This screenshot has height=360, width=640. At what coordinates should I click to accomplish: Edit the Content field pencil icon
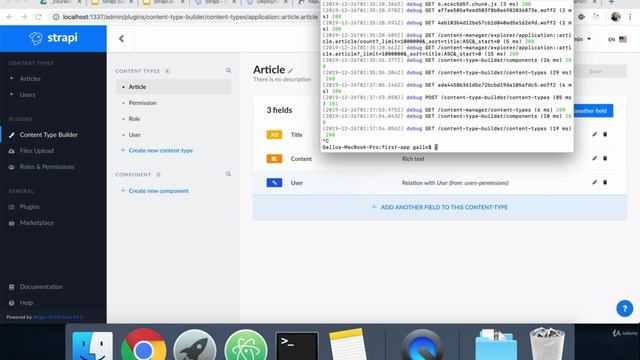594,158
